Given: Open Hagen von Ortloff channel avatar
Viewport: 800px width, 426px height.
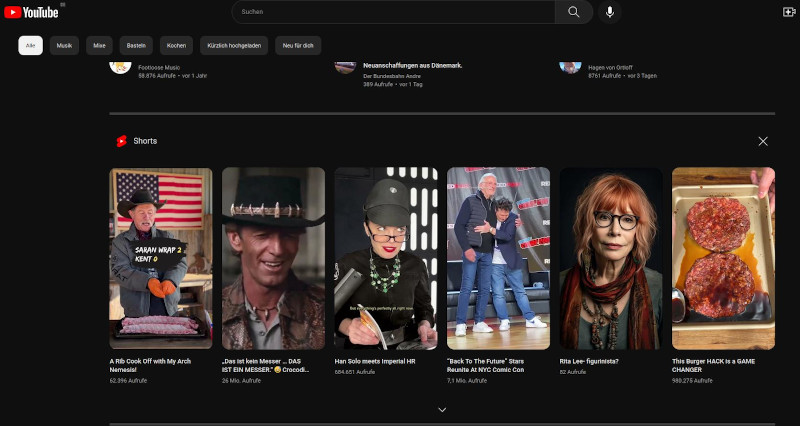Looking at the screenshot, I should coord(570,66).
